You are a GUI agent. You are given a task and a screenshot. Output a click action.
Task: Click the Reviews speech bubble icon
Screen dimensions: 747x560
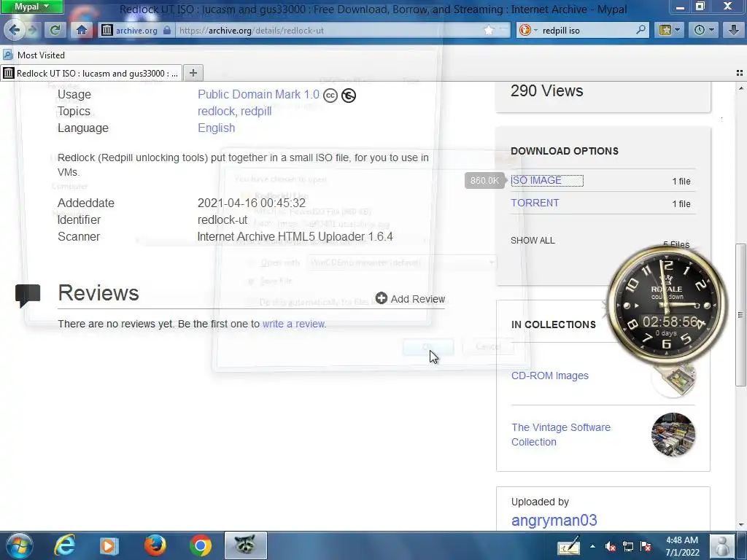point(28,295)
